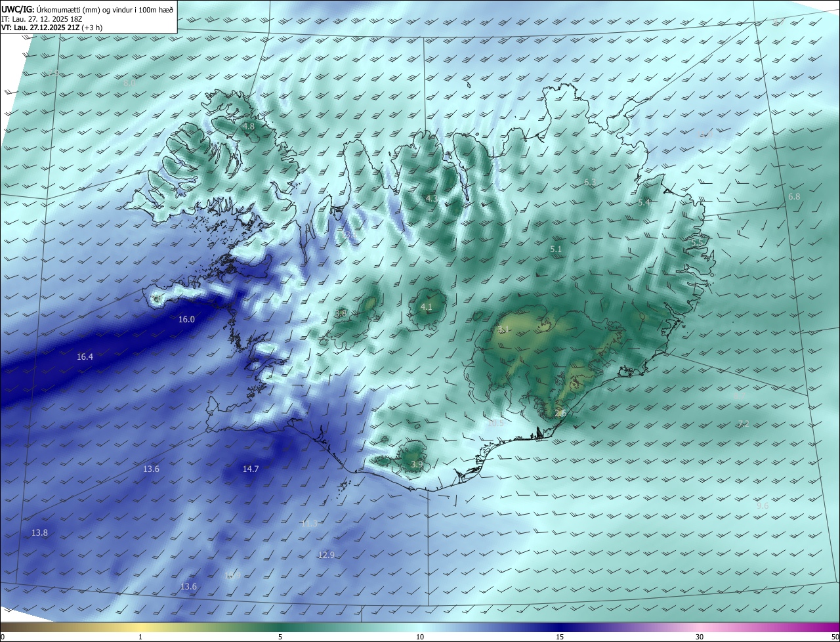Click the 10.5 value south of Vatnajökull
The image size is (840, 642).
[495, 423]
